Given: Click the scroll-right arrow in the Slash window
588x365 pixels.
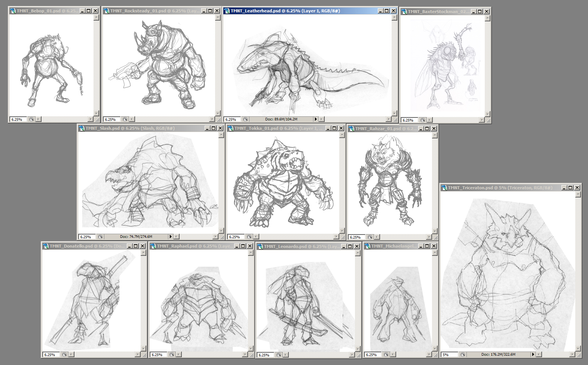Looking at the screenshot, I should click(x=215, y=237).
